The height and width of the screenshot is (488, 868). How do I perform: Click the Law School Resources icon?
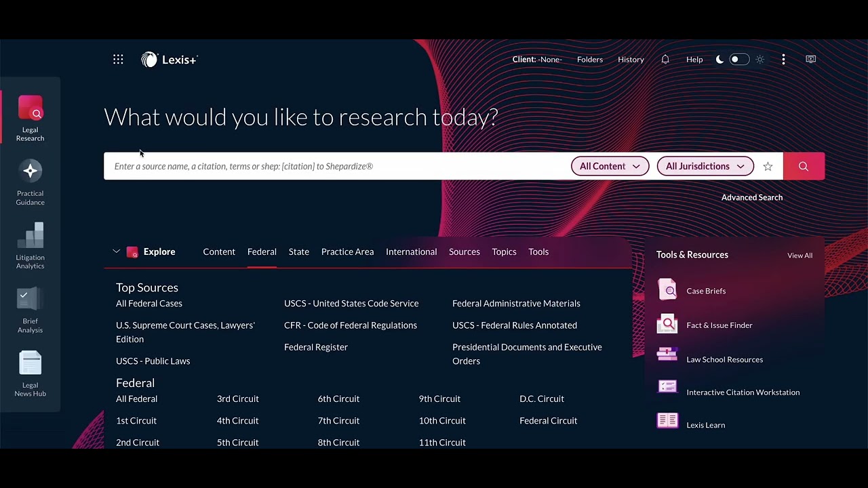click(x=667, y=354)
